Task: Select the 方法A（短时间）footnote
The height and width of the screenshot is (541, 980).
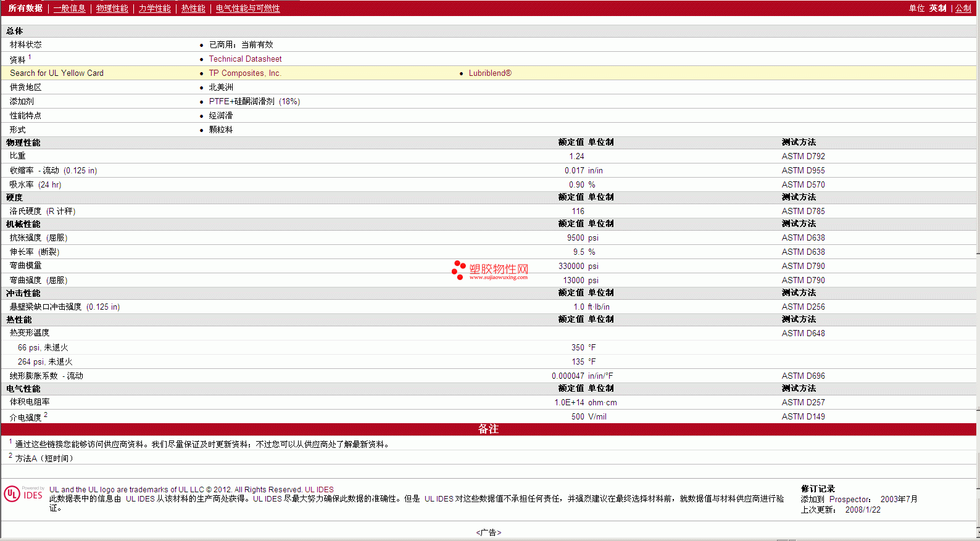Action: click(44, 458)
